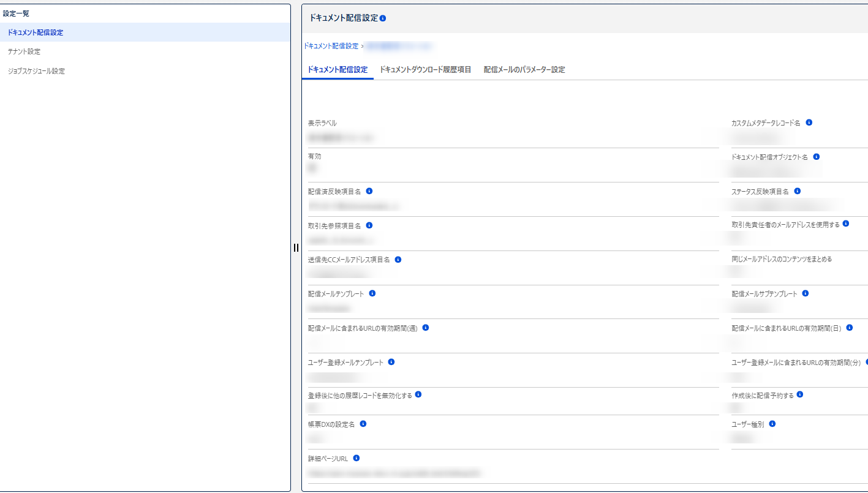Screen dimensions: 868x493
Task: Click info icon next to 作成後に配信予約する
Action: (800, 395)
